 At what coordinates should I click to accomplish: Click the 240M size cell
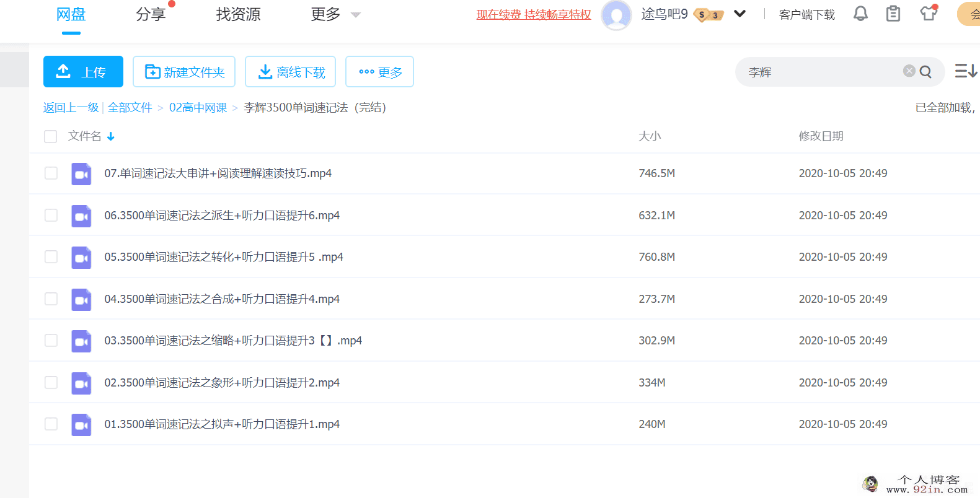(652, 424)
